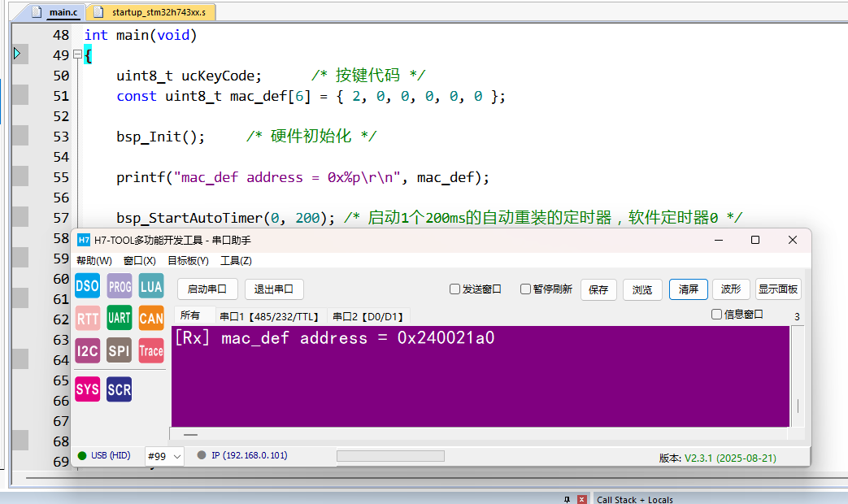Viewport: 848px width, 504px height.
Task: Click the IP (192.168.0.101) status text
Action: (x=250, y=455)
